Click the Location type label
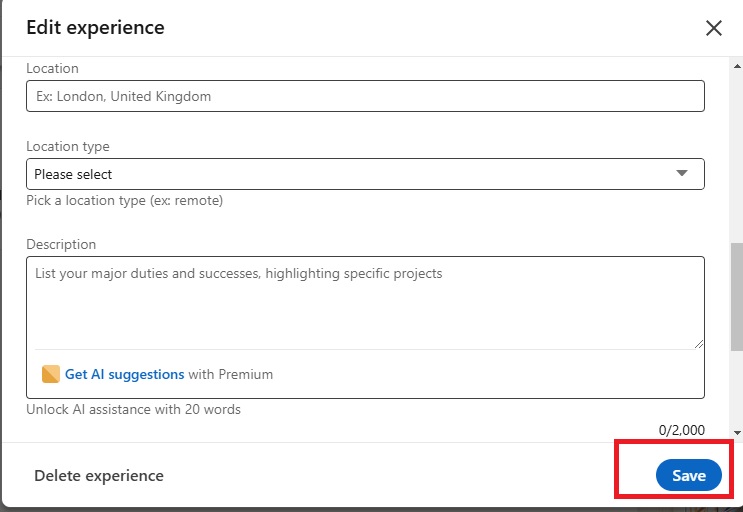 pos(68,146)
